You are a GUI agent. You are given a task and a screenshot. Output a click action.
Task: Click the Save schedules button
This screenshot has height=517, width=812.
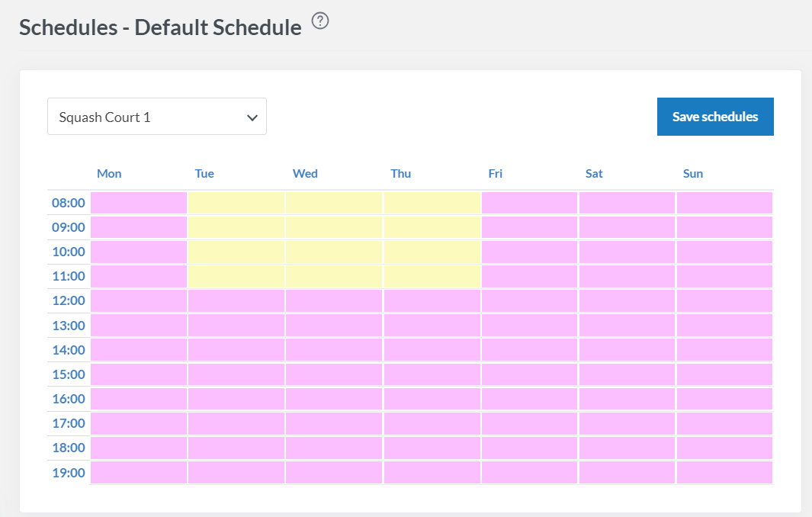715,117
